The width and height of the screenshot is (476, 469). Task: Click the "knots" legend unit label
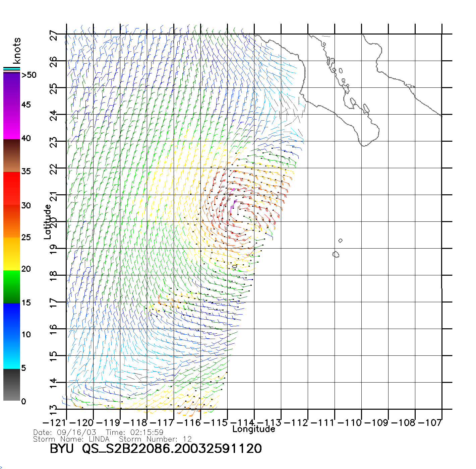[x=17, y=51]
